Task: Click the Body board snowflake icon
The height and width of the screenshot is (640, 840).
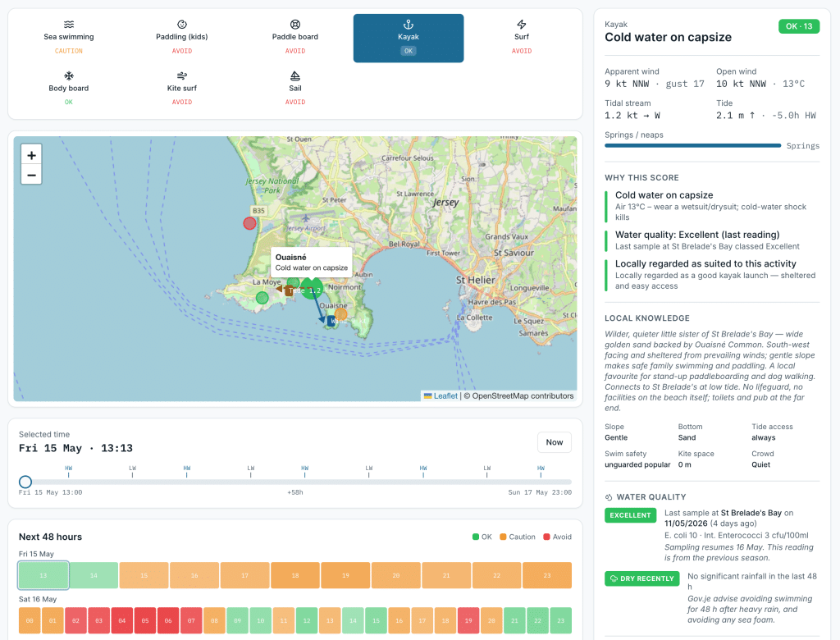Action: coord(69,75)
